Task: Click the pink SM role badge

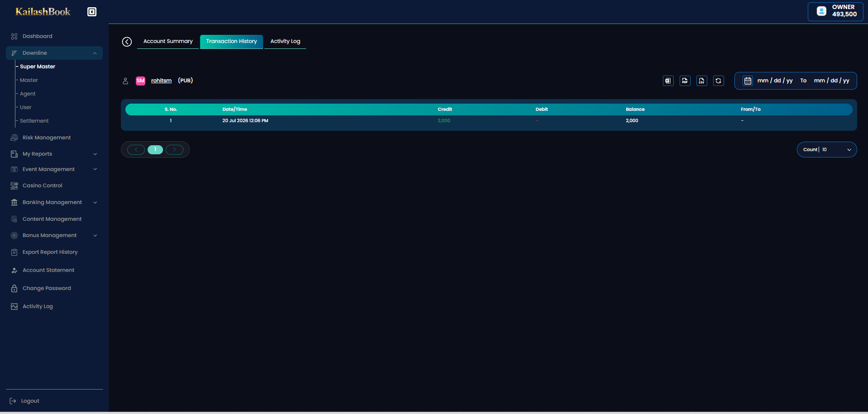Action: tap(140, 81)
